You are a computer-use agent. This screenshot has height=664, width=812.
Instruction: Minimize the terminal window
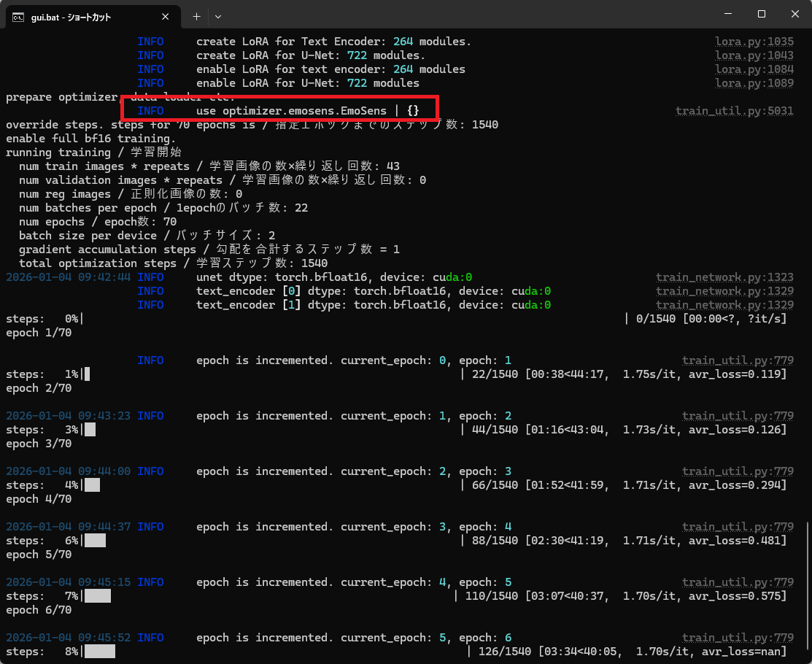727,14
